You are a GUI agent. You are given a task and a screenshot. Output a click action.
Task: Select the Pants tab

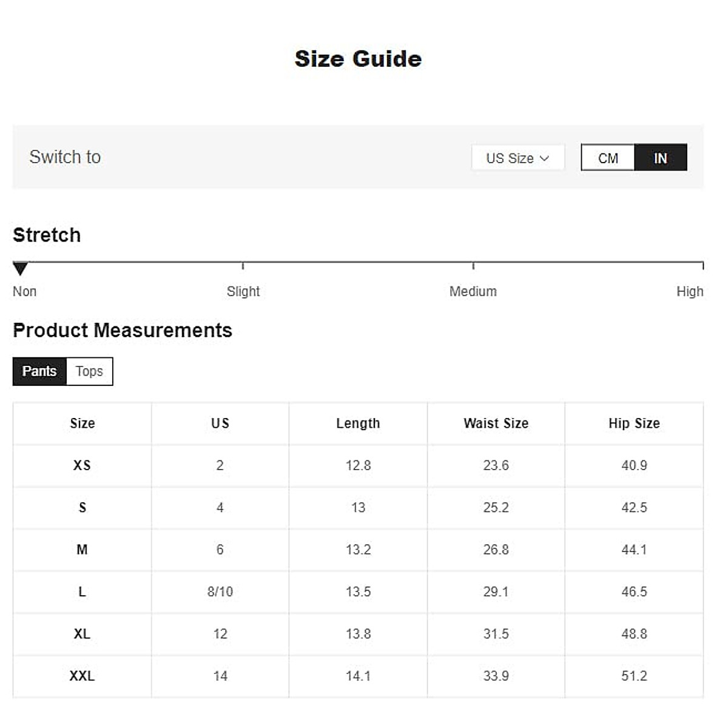tap(39, 371)
